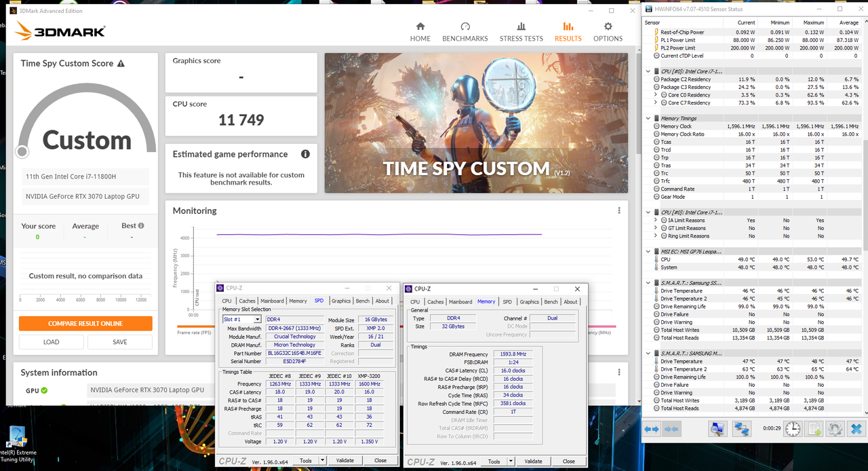868x471 pixels.
Task: Open STRESS TESTS in 3DMark
Action: click(521, 32)
